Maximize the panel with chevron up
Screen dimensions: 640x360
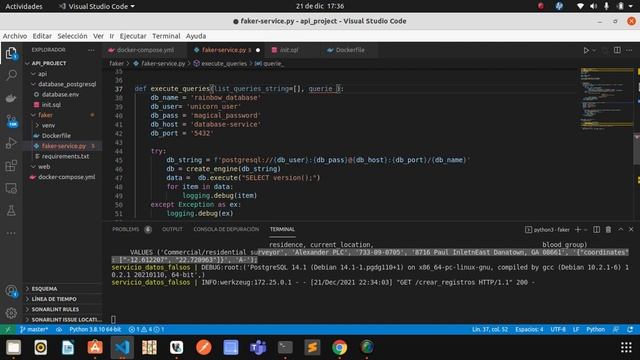620,229
